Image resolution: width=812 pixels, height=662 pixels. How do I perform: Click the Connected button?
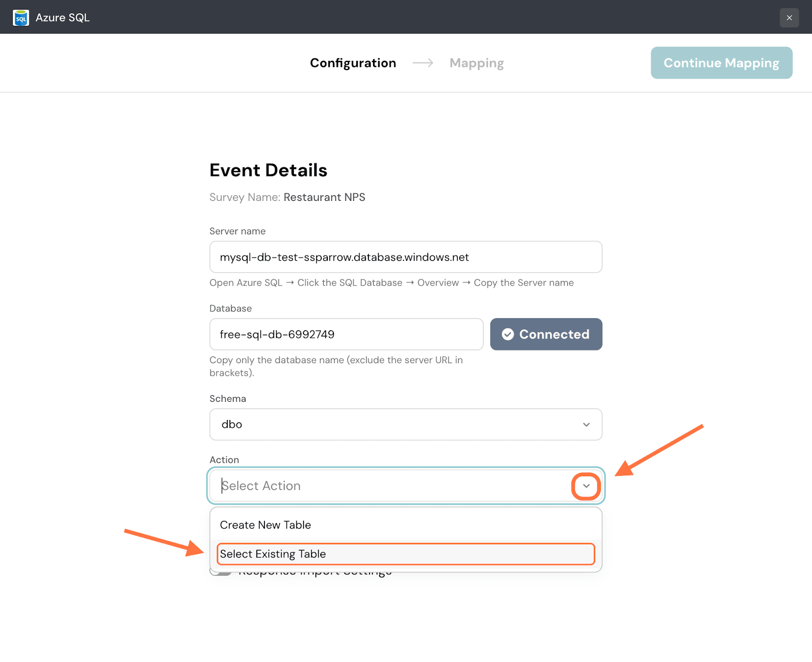(546, 334)
